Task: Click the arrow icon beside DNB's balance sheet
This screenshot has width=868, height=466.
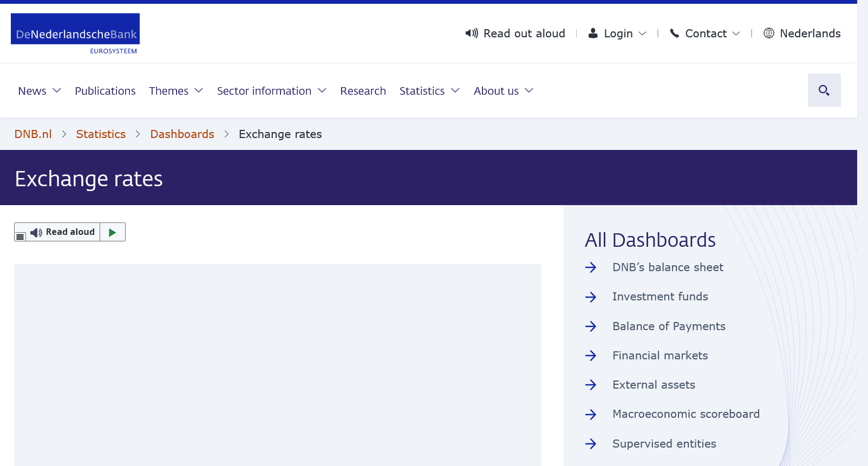Action: 591,267
